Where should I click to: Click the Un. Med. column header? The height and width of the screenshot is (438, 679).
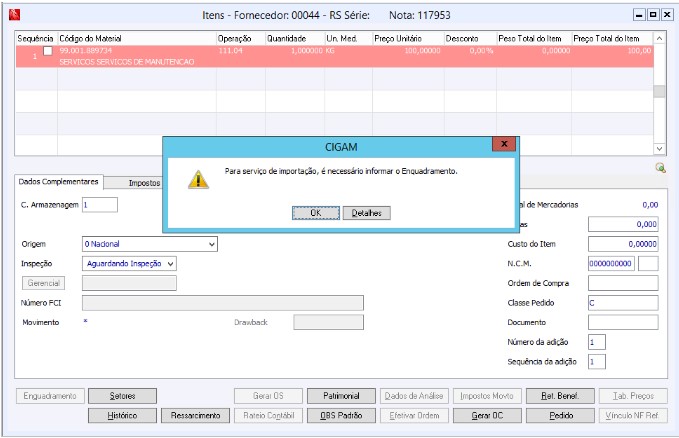[349, 39]
